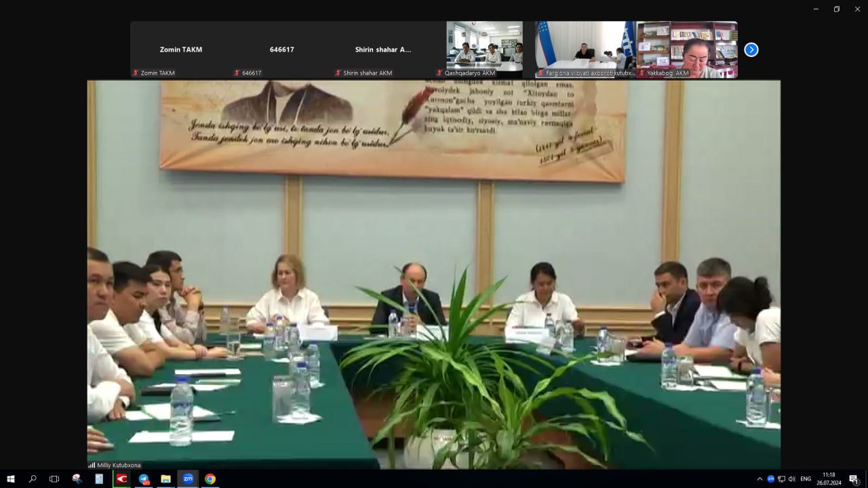Select the Shirin shahar AKM participant tile

click(x=382, y=49)
